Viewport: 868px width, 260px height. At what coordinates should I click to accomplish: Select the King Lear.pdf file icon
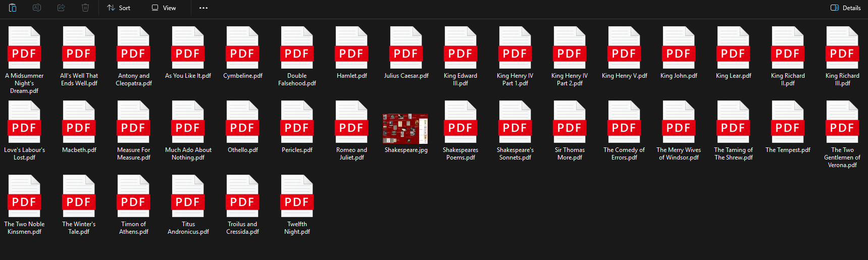tap(733, 48)
